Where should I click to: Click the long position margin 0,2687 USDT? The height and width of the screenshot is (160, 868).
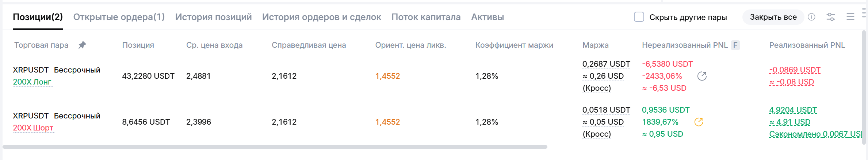coord(606,64)
